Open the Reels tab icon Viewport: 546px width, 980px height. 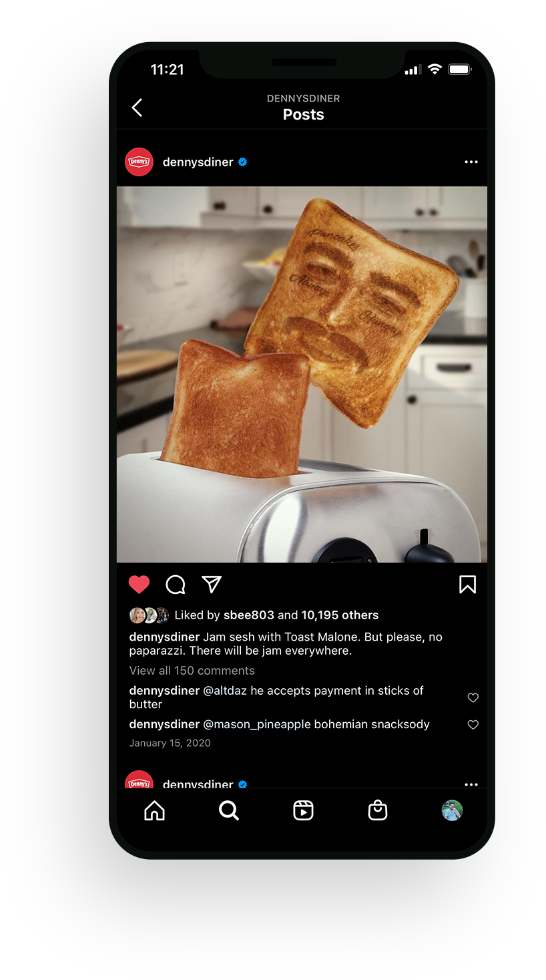click(303, 810)
